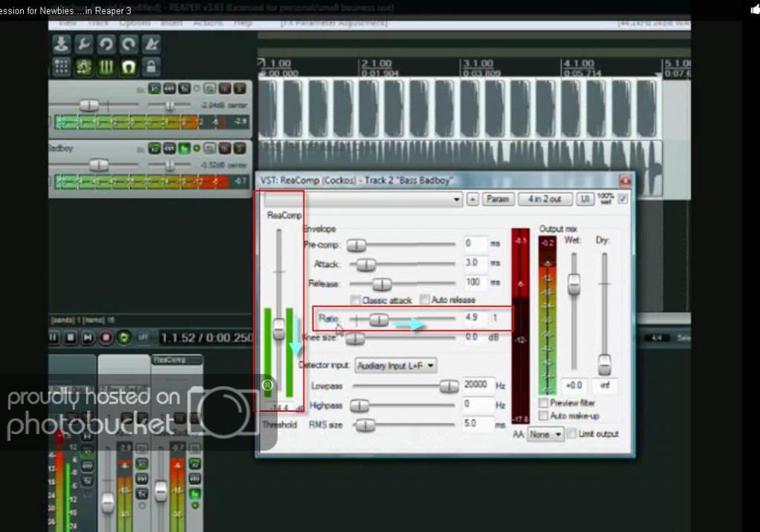
Task: Expand the ReaComp preset dropdown
Action: (457, 200)
